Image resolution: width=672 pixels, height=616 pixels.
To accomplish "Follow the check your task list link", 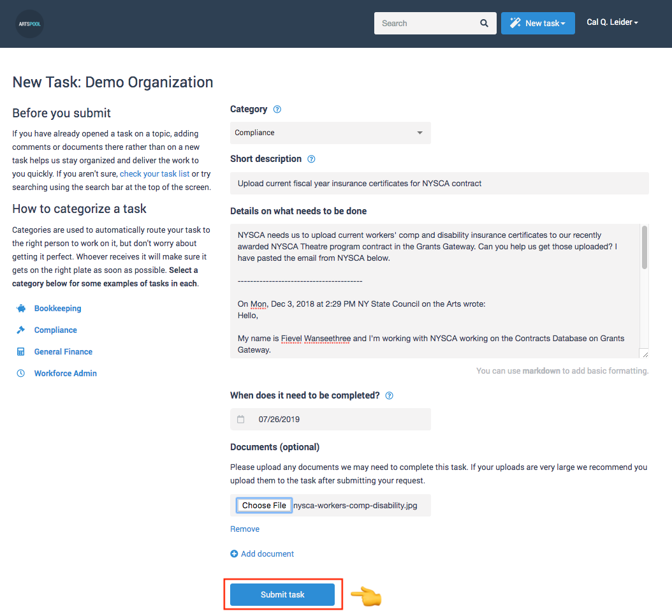I will [x=155, y=173].
